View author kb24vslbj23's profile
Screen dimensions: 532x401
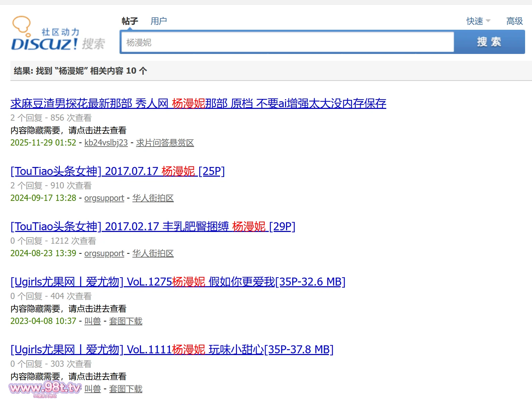click(106, 143)
